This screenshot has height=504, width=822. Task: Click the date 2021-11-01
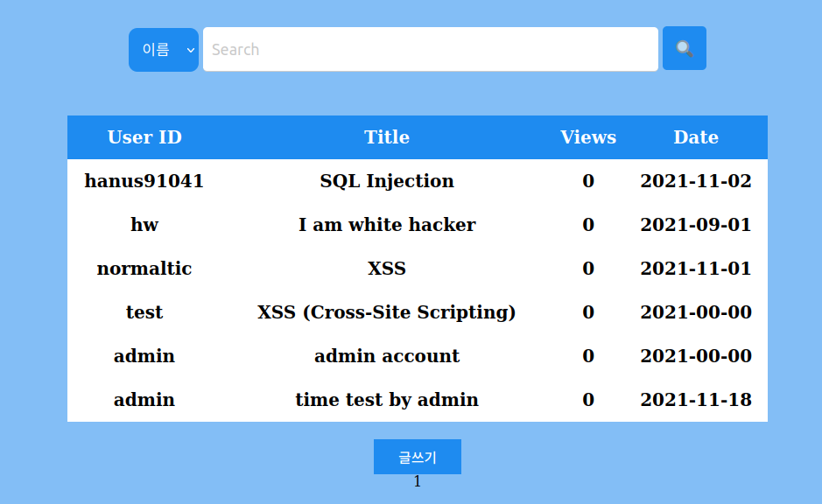point(696,269)
